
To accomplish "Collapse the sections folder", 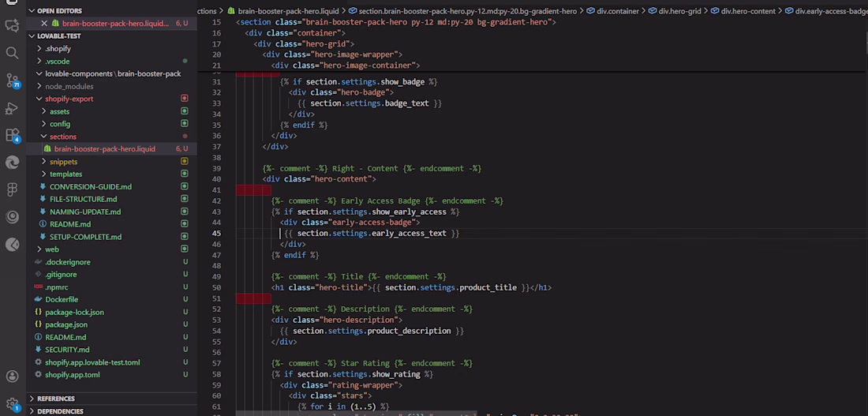I will click(44, 137).
